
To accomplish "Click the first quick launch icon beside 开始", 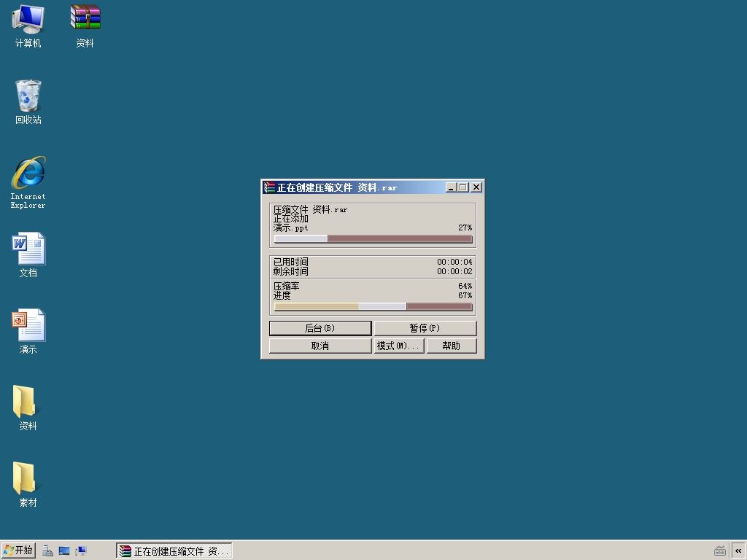I will [x=47, y=551].
